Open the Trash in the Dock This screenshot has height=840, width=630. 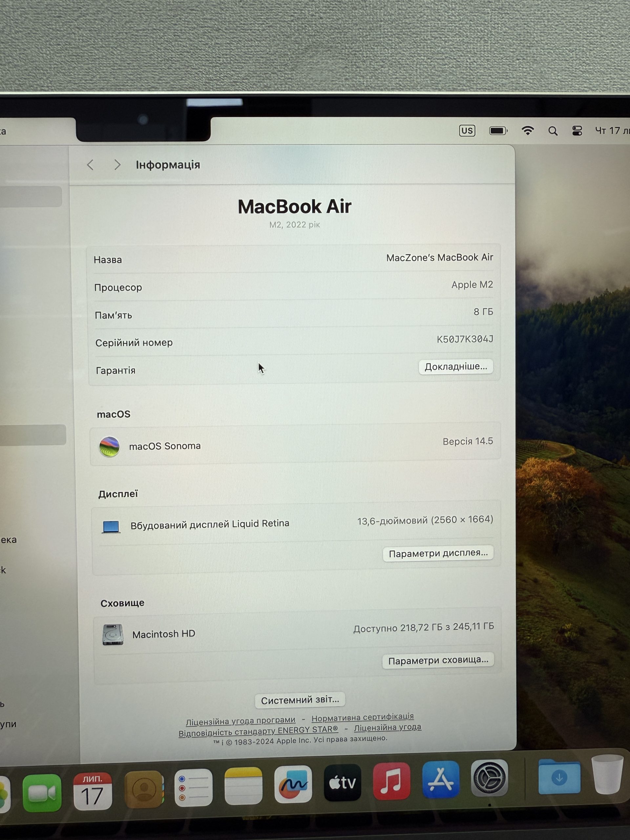coord(608,774)
